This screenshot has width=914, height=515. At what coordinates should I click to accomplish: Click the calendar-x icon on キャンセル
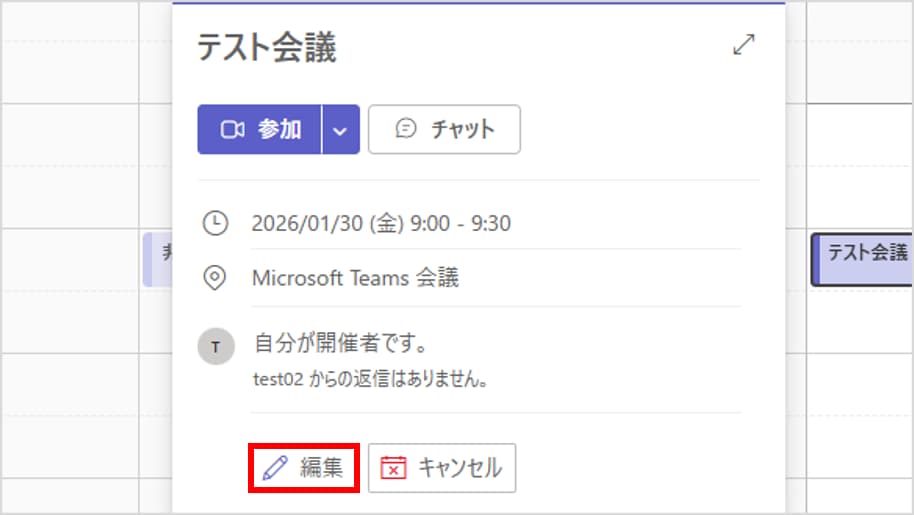pyautogui.click(x=394, y=468)
